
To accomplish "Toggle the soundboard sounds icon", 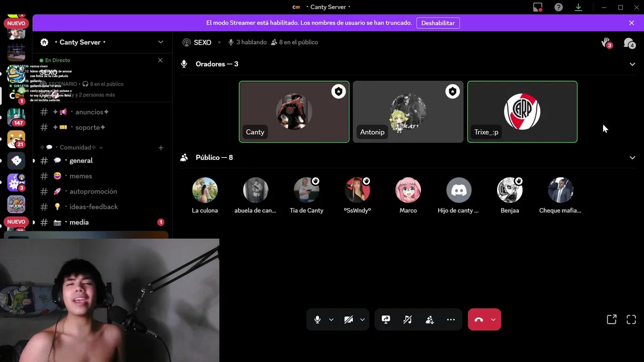I will 408,320.
